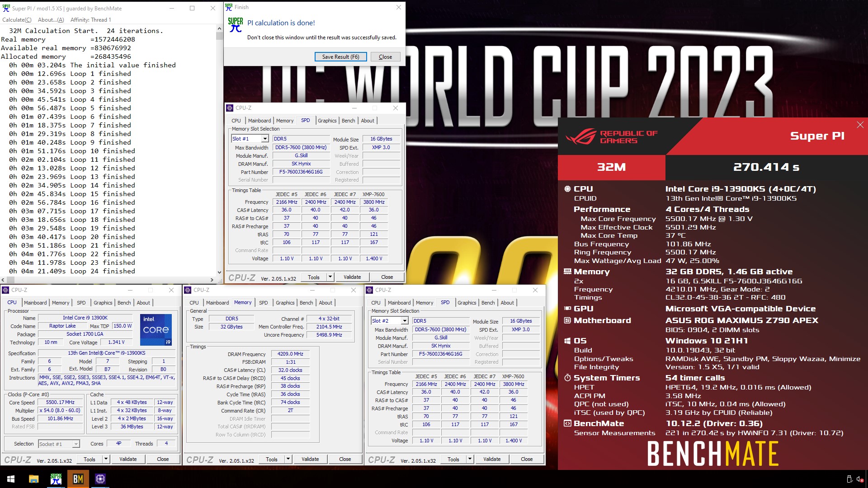Click the GPU section icon in BenchMate

pyautogui.click(x=567, y=309)
